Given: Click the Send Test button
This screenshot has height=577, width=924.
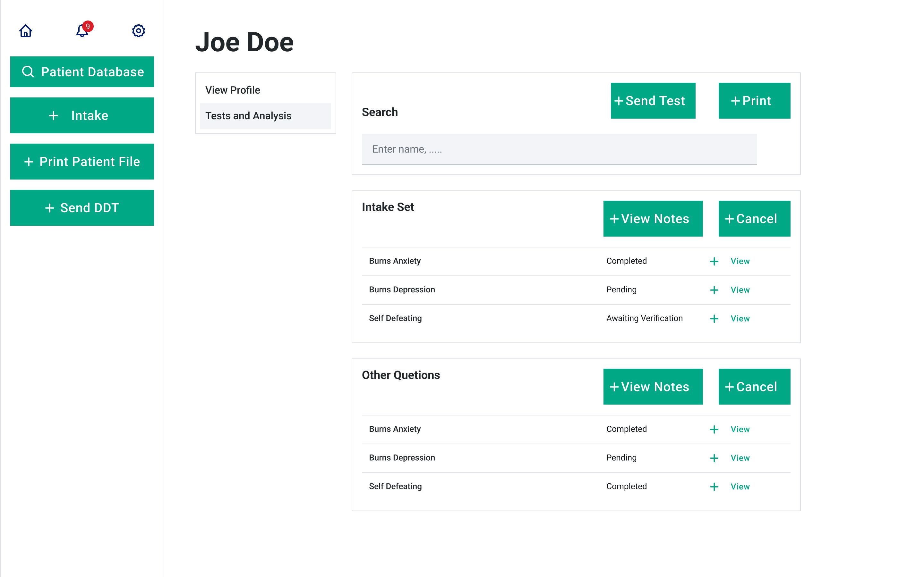Looking at the screenshot, I should click(x=653, y=101).
